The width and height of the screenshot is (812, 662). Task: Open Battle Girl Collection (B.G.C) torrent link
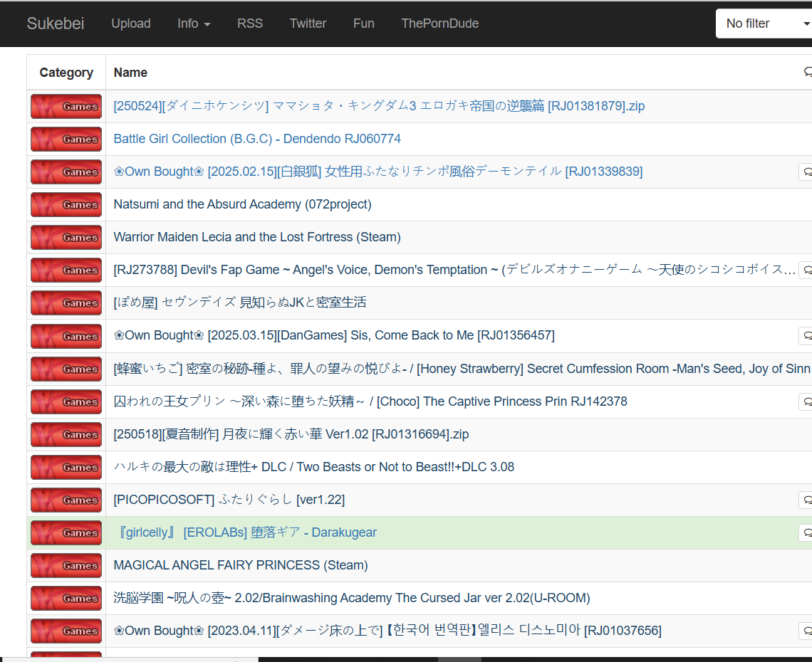tap(257, 139)
